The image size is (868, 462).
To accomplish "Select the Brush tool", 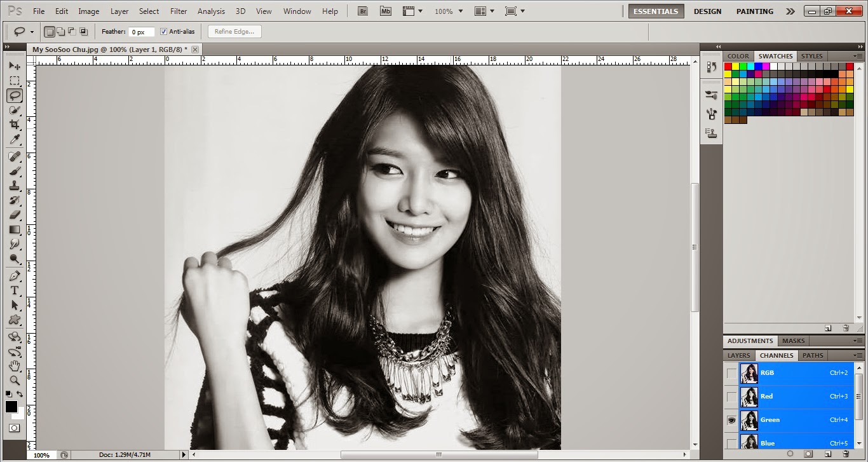I will tap(14, 171).
